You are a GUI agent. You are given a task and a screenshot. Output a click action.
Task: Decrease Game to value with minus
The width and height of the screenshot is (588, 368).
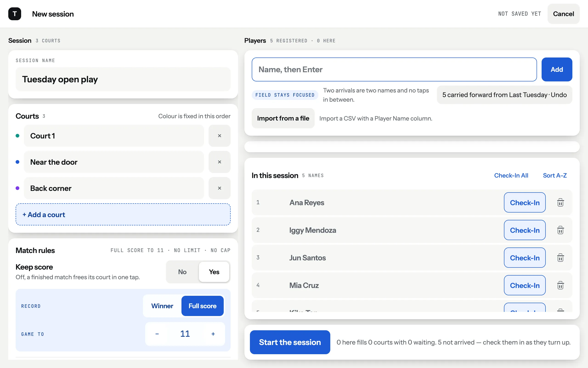pos(157,334)
